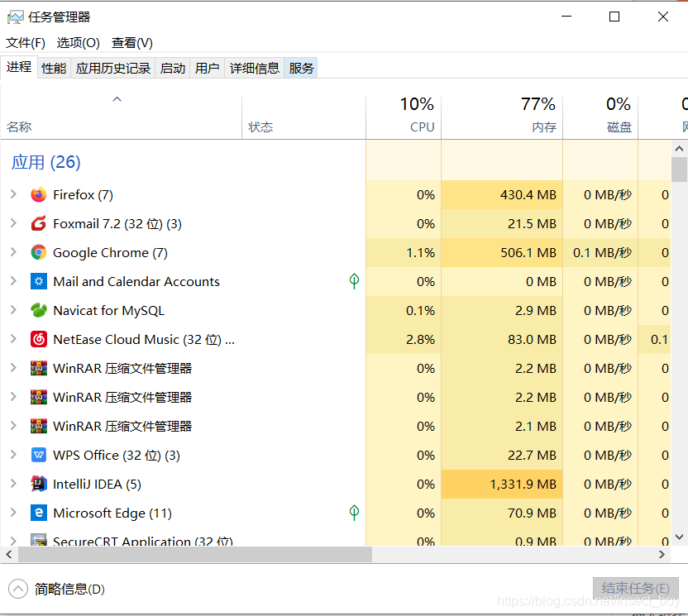The width and height of the screenshot is (688, 616).
Task: Switch to the 用户 tab
Action: [207, 69]
